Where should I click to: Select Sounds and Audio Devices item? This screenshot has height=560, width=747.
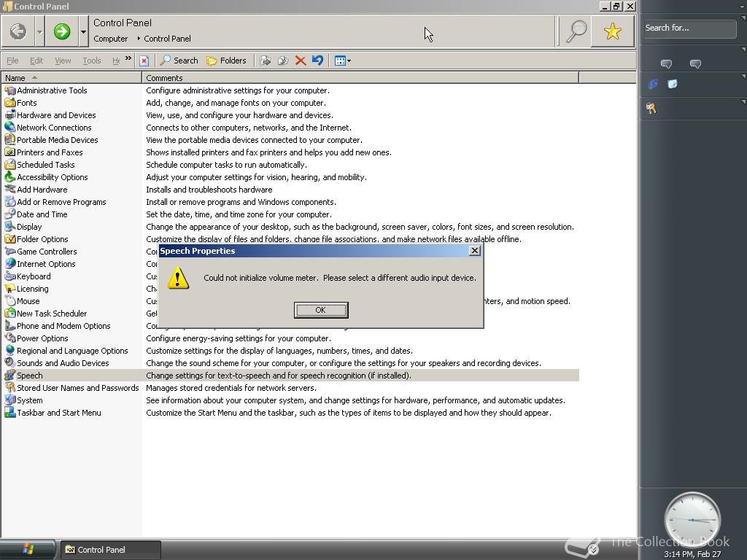[x=57, y=362]
